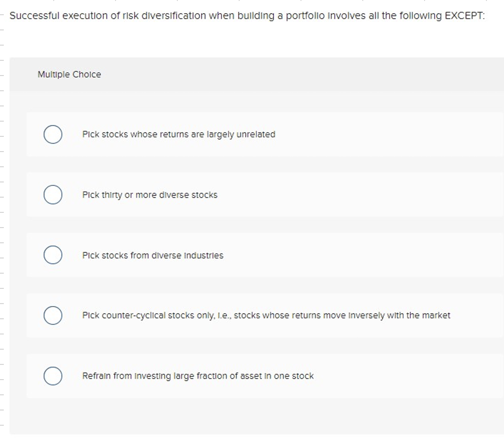This screenshot has width=504, height=439.
Task: Choose the answer text 'Pick thirty or more diverse stocks'
Action: coord(150,194)
